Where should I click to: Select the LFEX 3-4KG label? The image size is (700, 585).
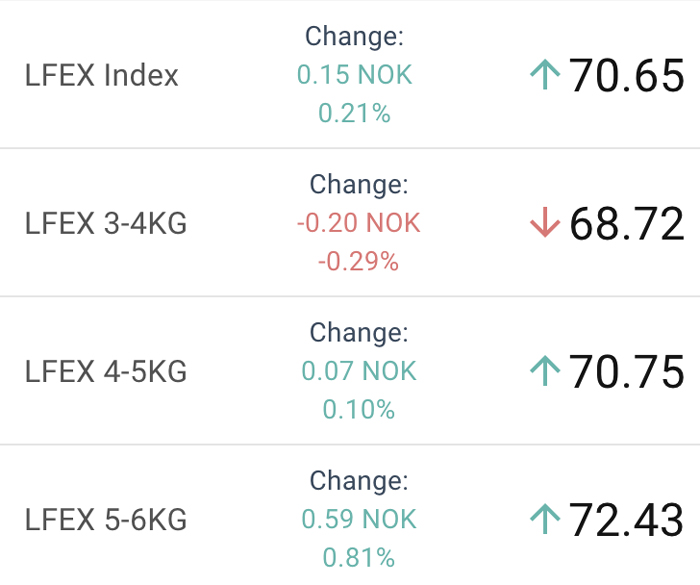pos(106,223)
